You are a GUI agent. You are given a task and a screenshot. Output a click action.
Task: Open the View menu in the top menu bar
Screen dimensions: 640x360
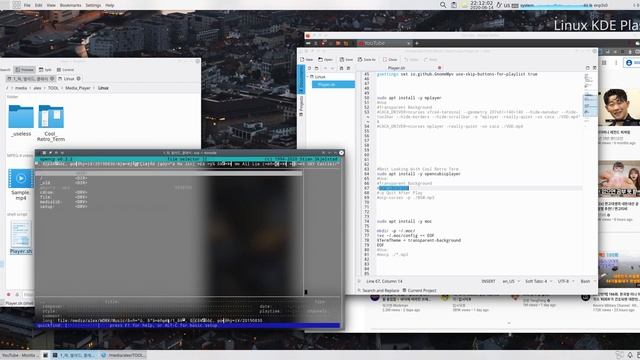[x=51, y=5]
